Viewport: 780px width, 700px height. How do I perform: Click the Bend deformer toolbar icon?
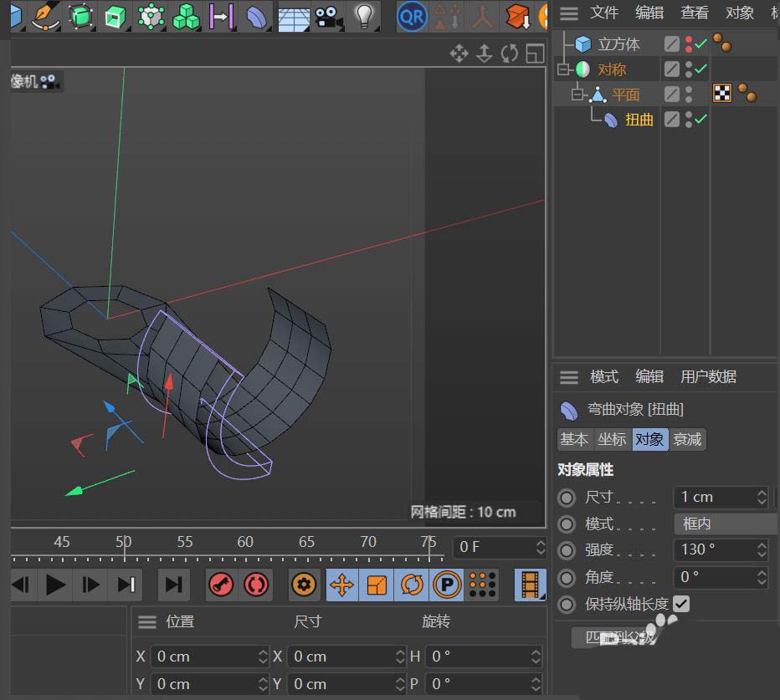(x=258, y=15)
